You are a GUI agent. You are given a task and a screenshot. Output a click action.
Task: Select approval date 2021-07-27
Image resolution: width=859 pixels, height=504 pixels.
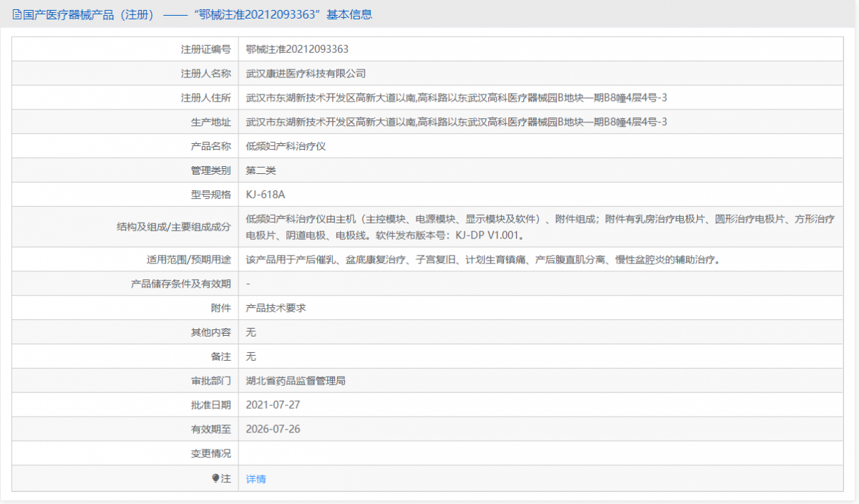pyautogui.click(x=273, y=404)
